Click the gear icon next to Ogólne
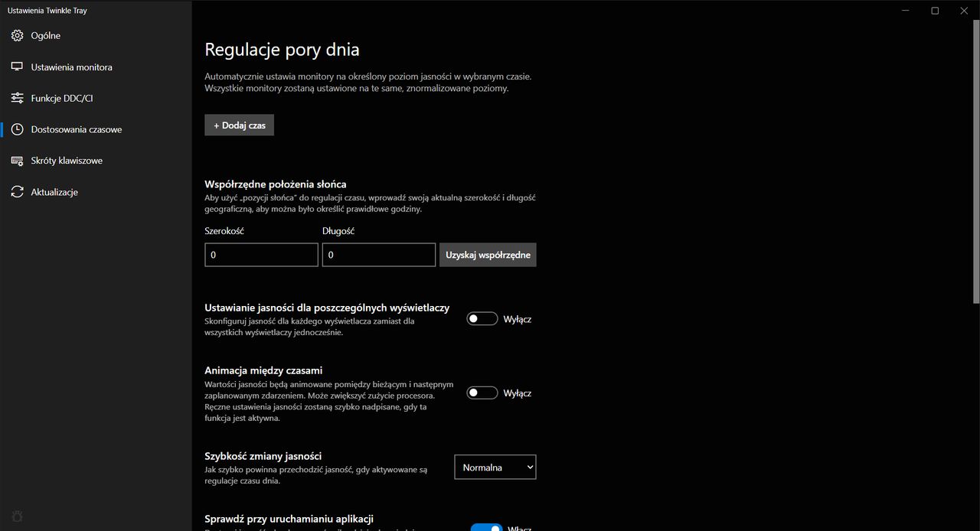This screenshot has width=980, height=531. click(x=17, y=35)
